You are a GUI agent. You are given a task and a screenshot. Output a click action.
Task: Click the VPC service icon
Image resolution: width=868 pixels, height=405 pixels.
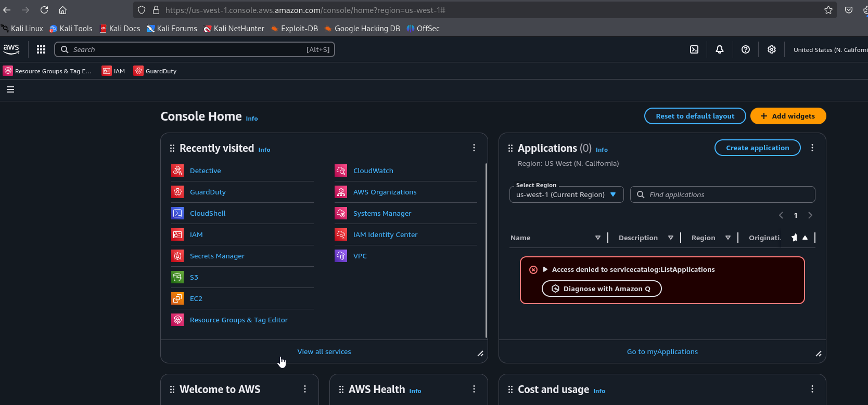[341, 256]
